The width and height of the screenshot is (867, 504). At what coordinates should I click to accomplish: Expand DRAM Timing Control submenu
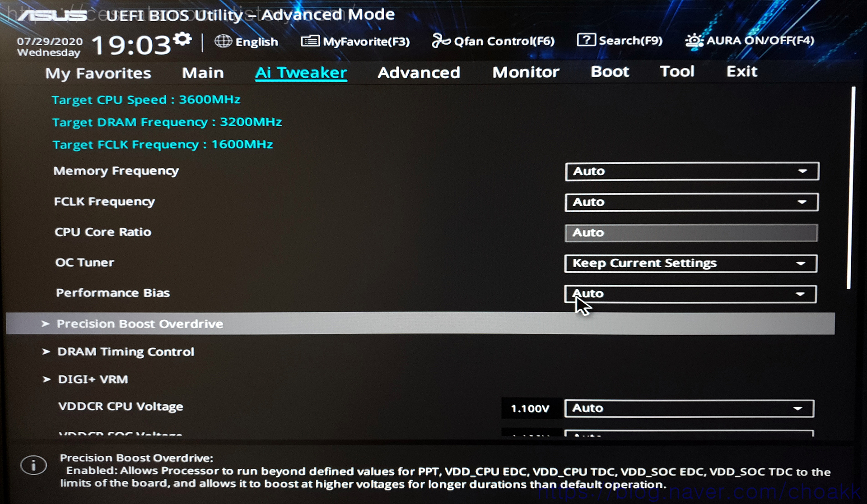126,351
